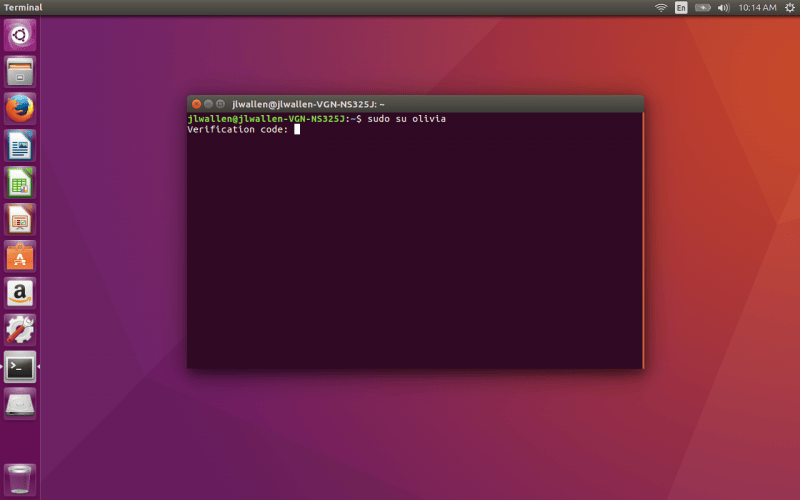Open the Trash

click(20, 478)
